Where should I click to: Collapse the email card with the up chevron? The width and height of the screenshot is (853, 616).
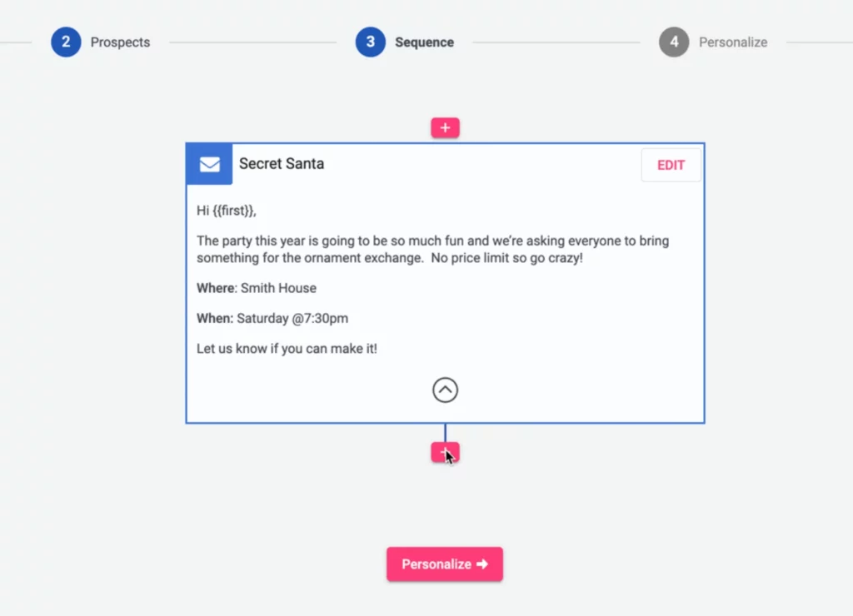click(x=445, y=390)
